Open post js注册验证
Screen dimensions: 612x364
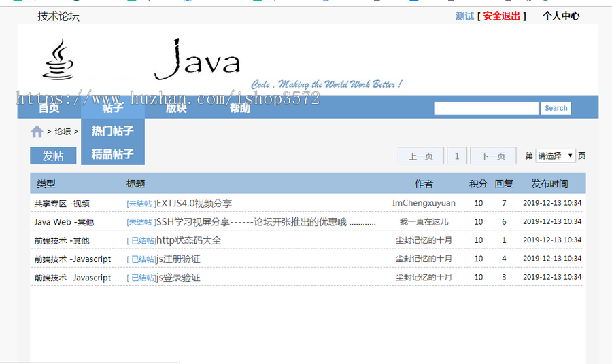point(178,259)
